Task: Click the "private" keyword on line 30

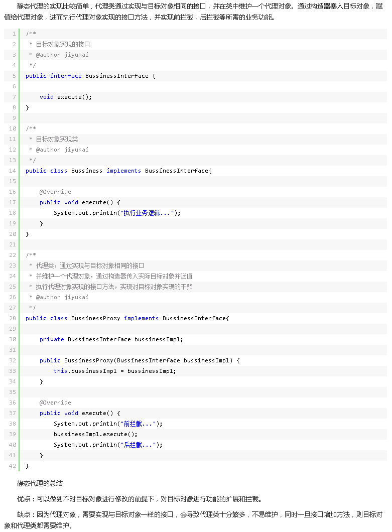Action: click(52, 339)
